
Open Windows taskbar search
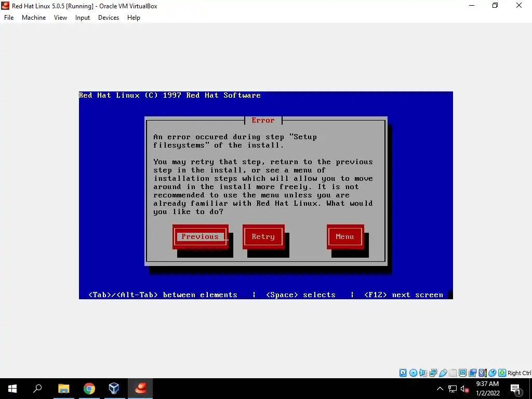coord(37,389)
